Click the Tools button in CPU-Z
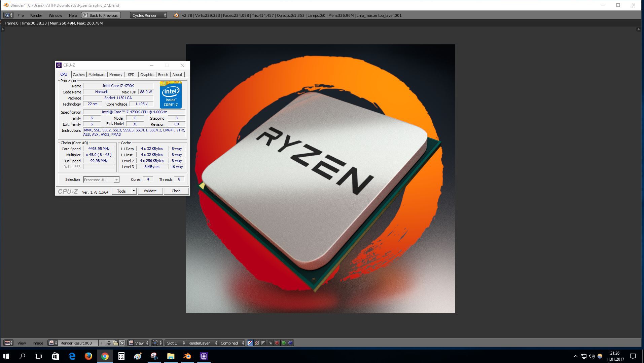The width and height of the screenshot is (644, 363). pyautogui.click(x=121, y=191)
